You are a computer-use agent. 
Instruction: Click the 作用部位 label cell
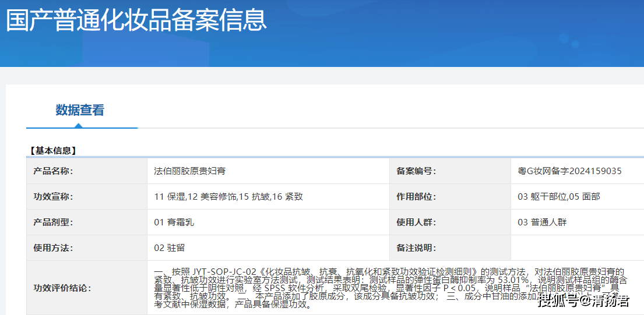click(416, 197)
